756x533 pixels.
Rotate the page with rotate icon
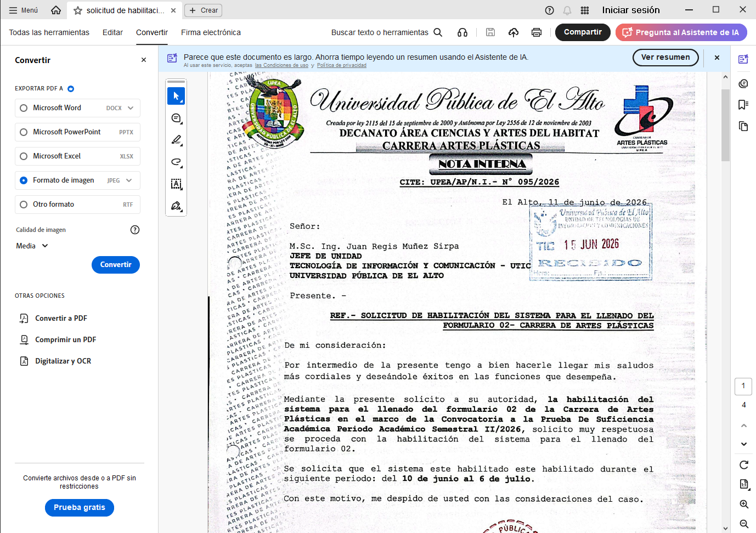point(744,465)
